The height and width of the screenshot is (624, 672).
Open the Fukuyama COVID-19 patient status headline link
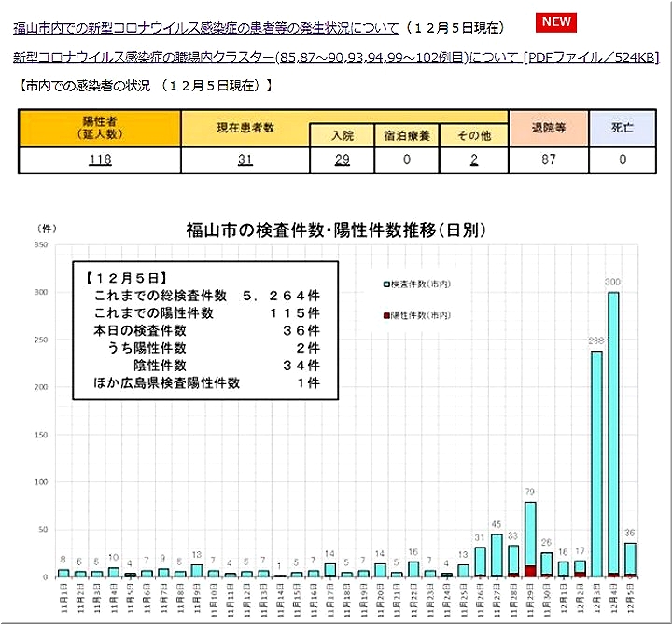tap(205, 29)
